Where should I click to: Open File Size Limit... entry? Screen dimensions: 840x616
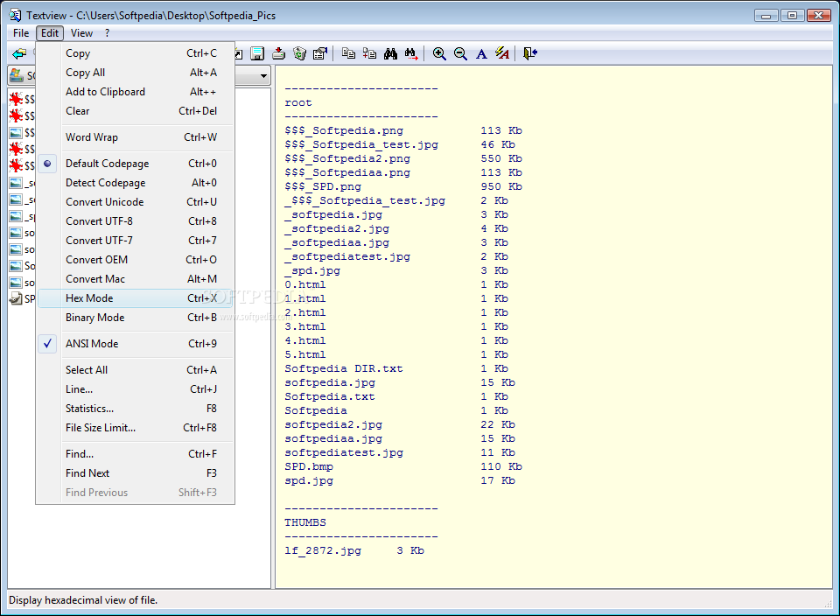[x=136, y=428]
